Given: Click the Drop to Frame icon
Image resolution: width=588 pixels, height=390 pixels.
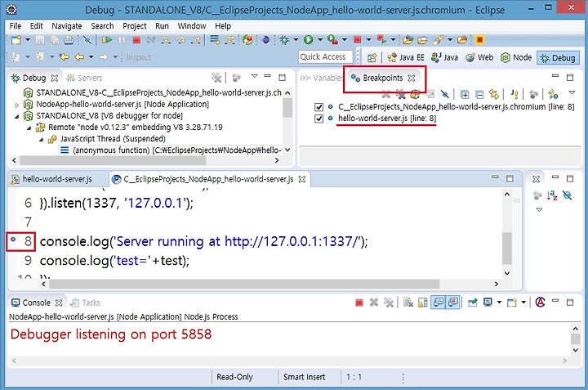Looking at the screenshot, I should 215,40.
